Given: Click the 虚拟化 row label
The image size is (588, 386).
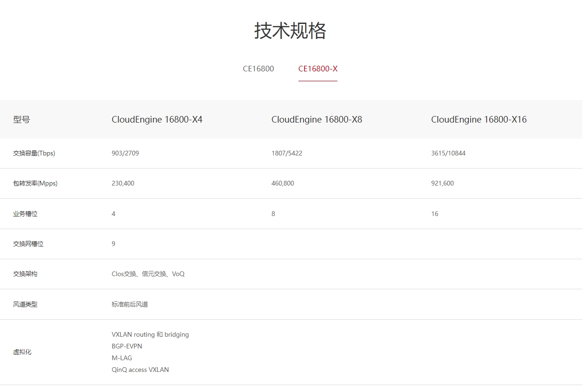Looking at the screenshot, I should 22,352.
